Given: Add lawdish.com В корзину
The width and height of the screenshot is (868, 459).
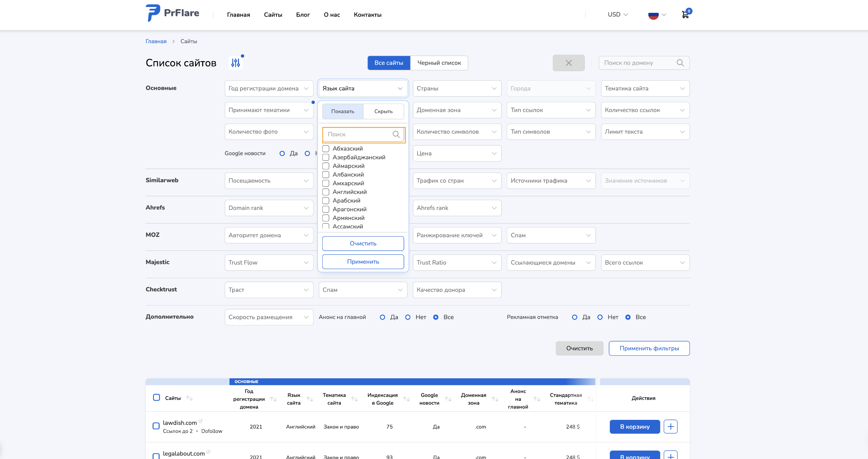Looking at the screenshot, I should [x=635, y=427].
